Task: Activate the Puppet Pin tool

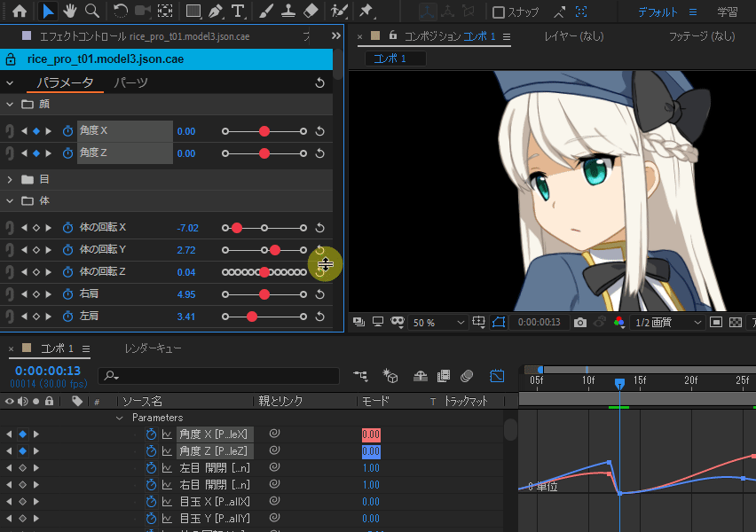Action: (366, 12)
